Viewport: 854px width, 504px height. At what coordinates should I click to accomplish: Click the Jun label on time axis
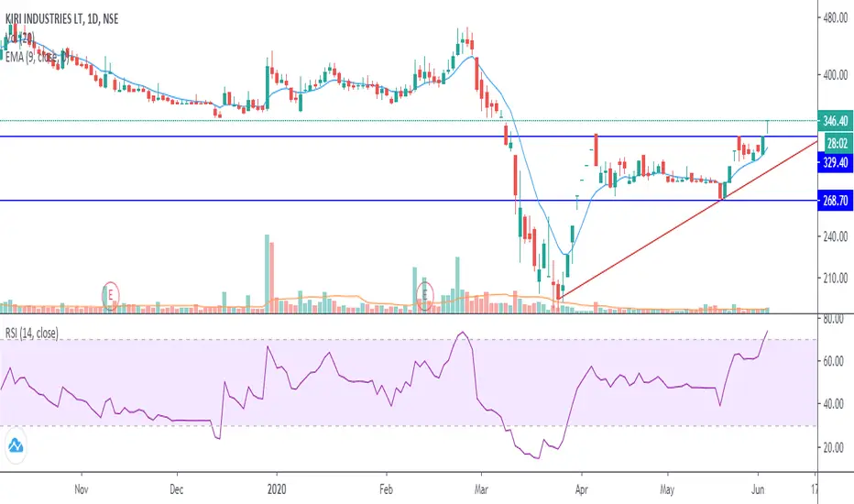coord(758,489)
